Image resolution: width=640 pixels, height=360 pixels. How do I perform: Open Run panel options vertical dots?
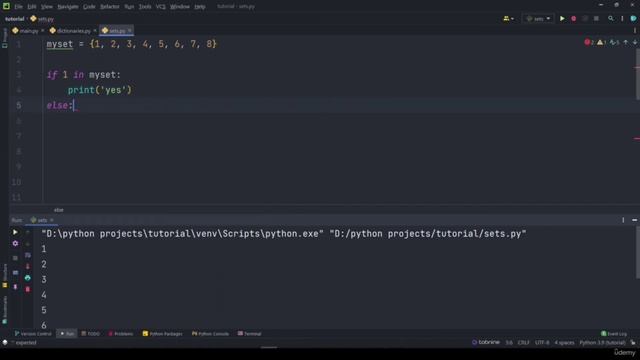tap(623, 220)
